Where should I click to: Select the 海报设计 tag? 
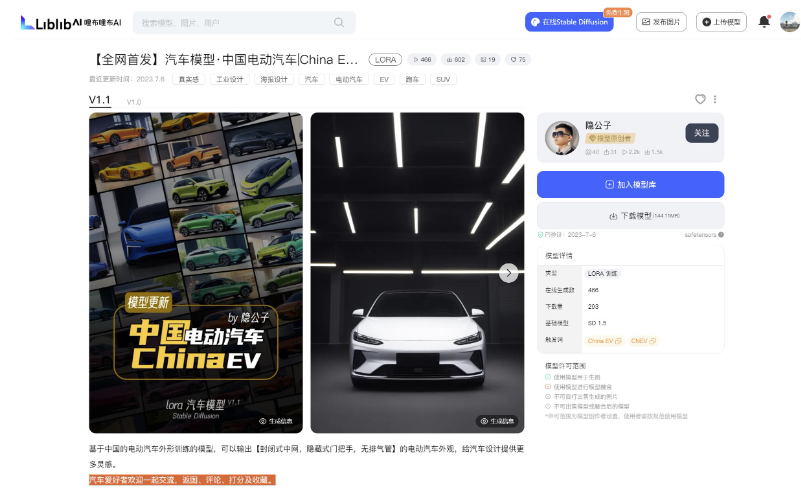click(x=274, y=79)
